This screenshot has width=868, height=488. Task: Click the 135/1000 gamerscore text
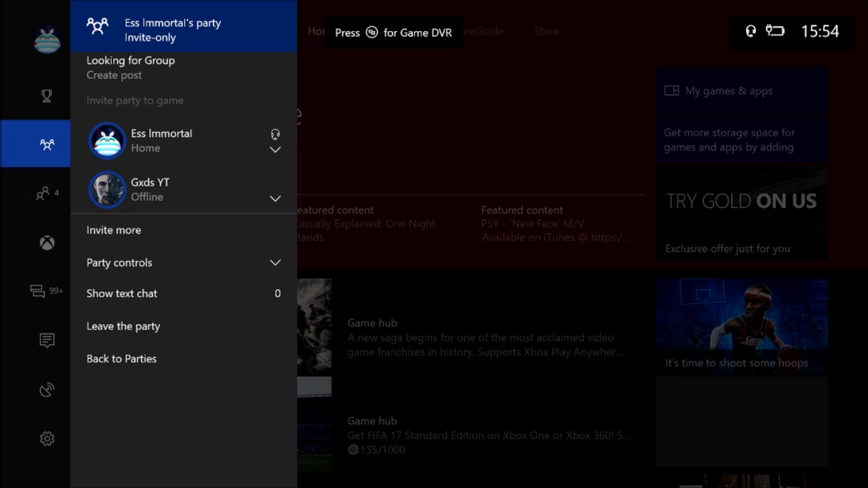382,449
